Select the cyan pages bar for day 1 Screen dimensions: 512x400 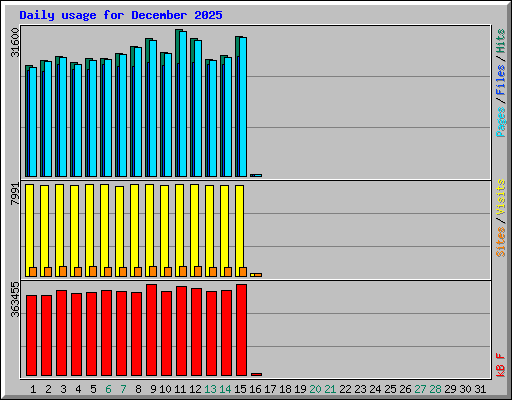[x=33, y=122]
